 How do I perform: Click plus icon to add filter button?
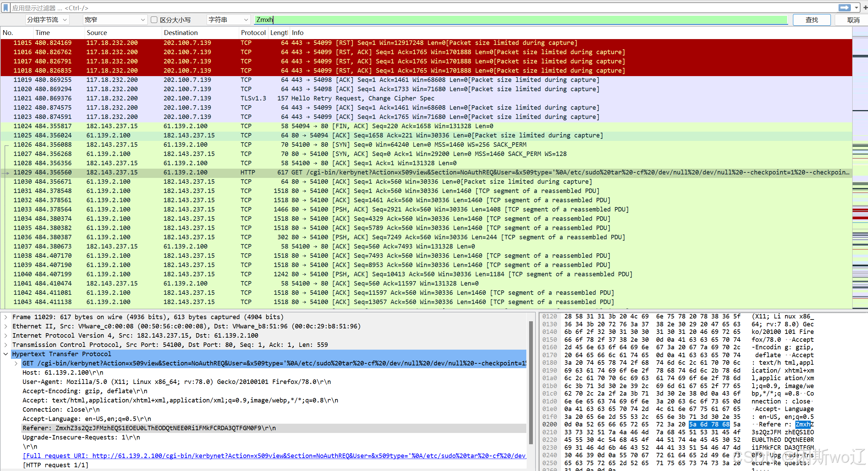pyautogui.click(x=865, y=8)
